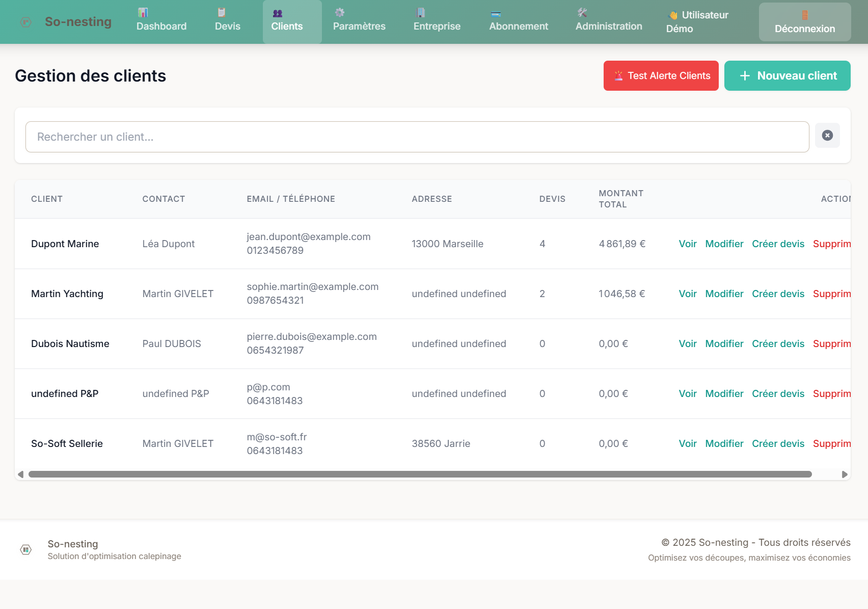Open Voir for Dupont Marine
This screenshot has width=868, height=609.
688,244
